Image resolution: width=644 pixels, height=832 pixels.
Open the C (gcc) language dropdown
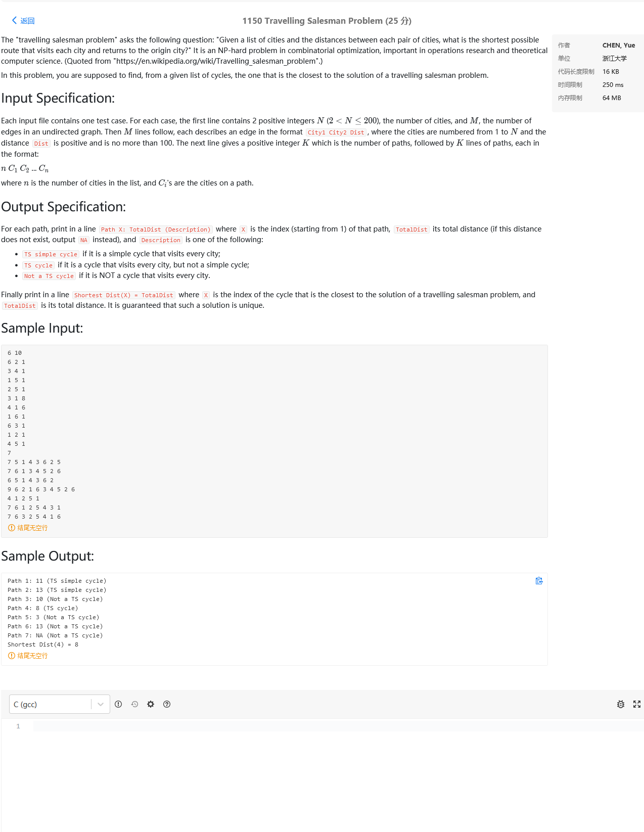tap(60, 704)
